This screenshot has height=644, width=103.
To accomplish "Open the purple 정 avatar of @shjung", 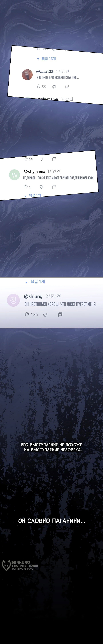I will point(13,300).
